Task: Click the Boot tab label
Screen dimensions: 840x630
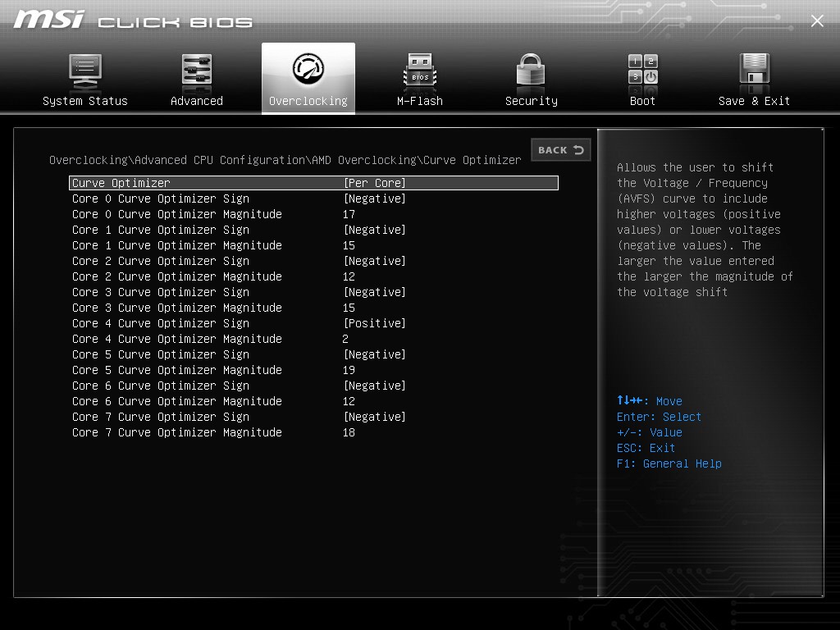Action: point(642,101)
